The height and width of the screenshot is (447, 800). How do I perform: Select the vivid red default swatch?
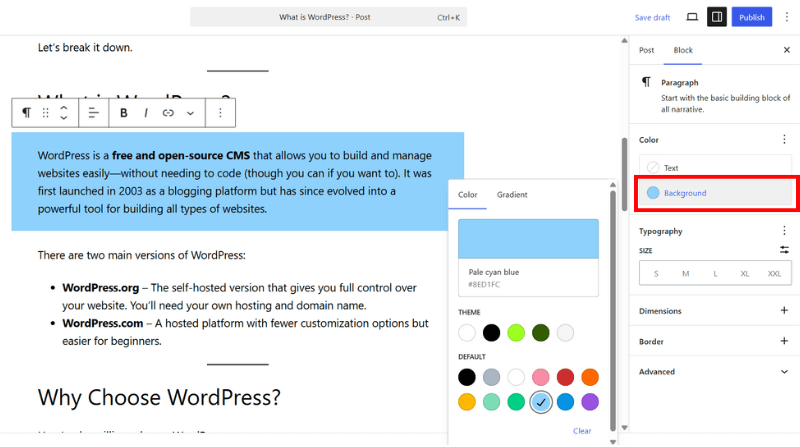(x=565, y=377)
